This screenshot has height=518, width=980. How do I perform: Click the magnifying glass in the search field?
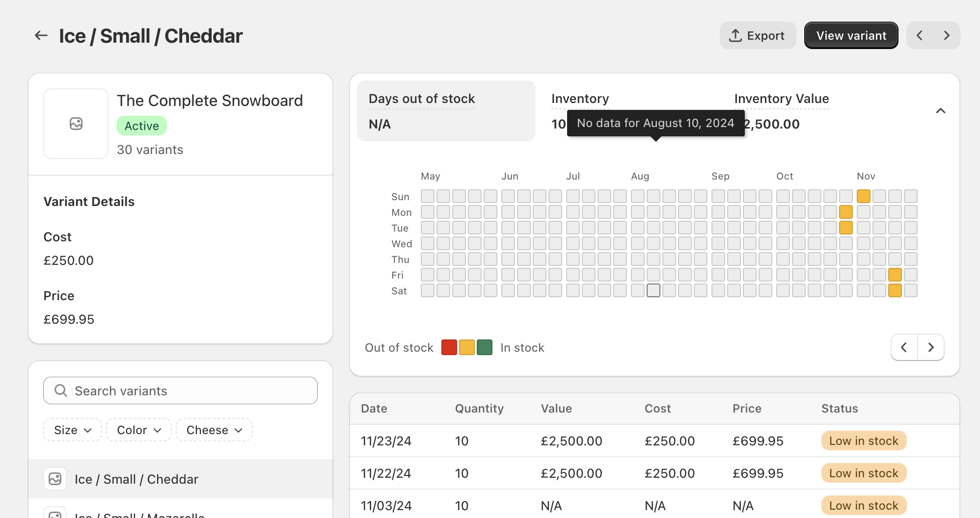(x=61, y=390)
